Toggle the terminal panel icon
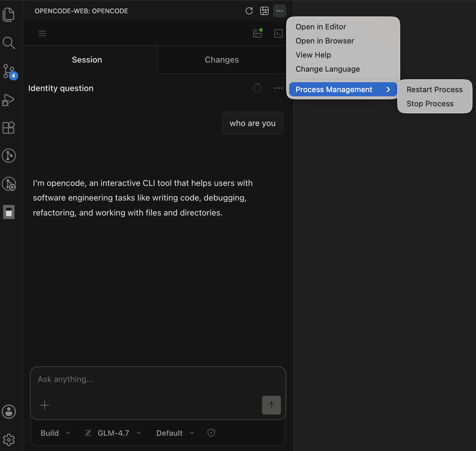 pos(279,33)
